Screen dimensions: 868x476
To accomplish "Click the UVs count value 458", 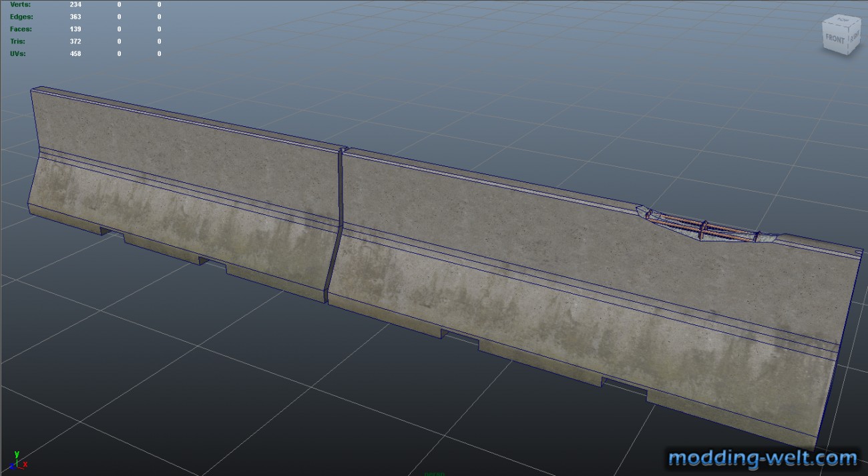I will pos(75,54).
